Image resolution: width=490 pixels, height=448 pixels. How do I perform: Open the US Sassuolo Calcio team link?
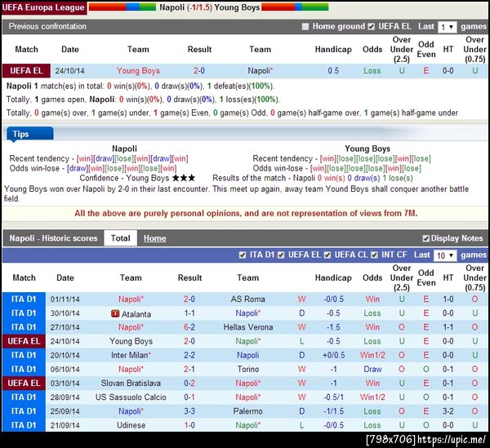(x=131, y=397)
